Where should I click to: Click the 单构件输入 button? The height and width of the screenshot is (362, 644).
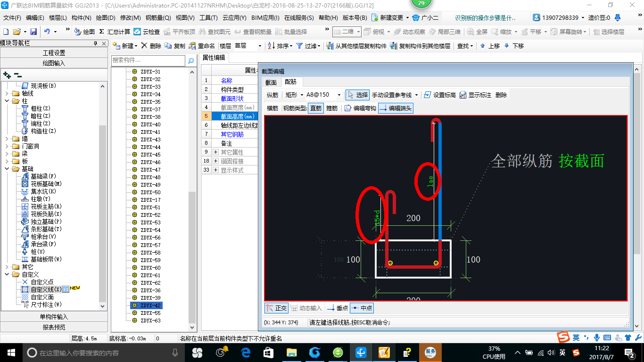(x=54, y=317)
